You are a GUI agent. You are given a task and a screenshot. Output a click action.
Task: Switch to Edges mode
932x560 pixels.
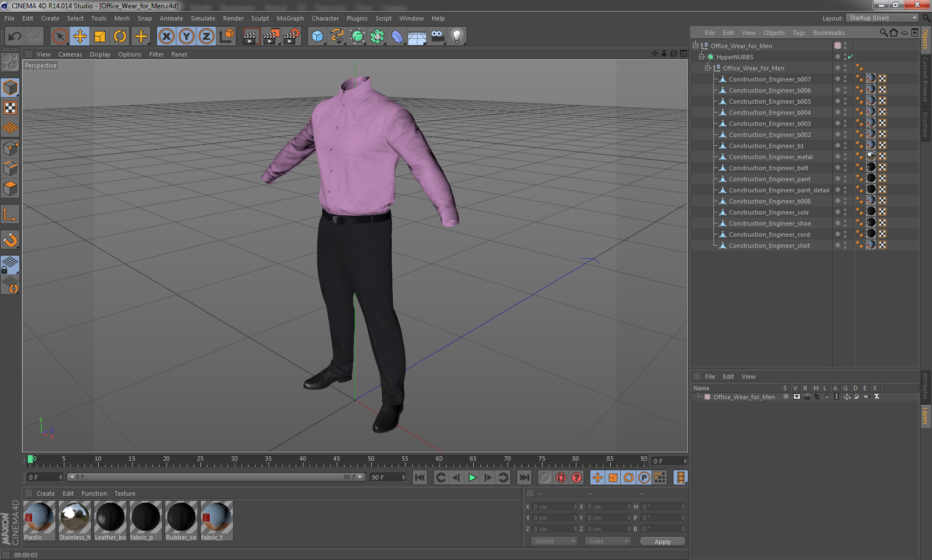pyautogui.click(x=10, y=169)
